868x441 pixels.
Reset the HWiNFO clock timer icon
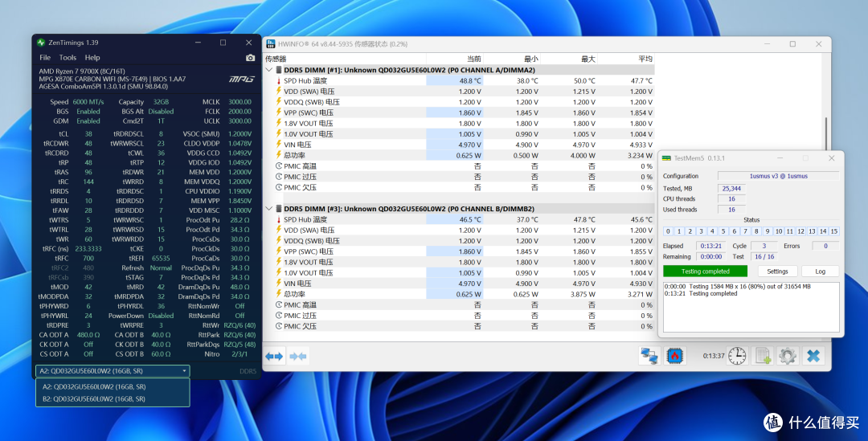point(737,356)
